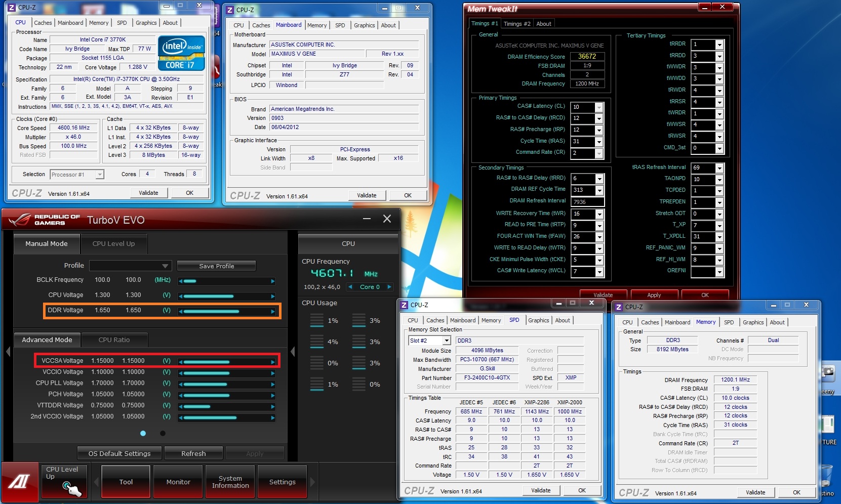Switch to next core using right arrow
Viewport: 841px width, 504px height.
389,287
